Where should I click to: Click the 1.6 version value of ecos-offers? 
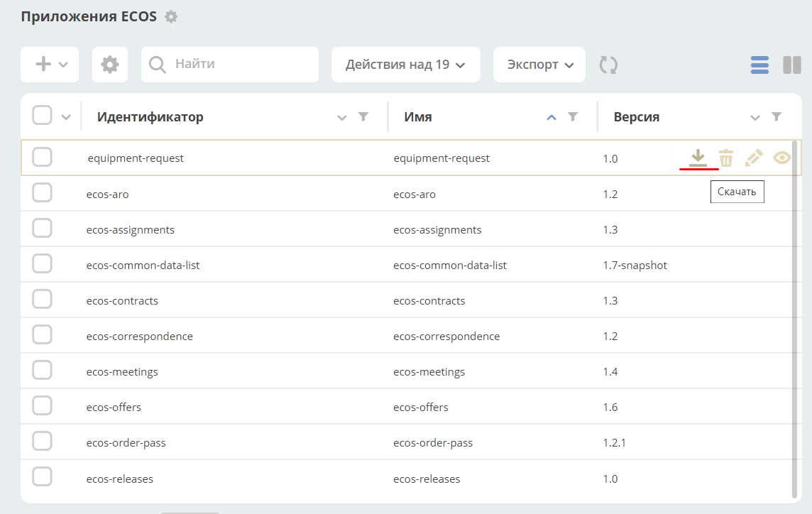[x=610, y=408]
